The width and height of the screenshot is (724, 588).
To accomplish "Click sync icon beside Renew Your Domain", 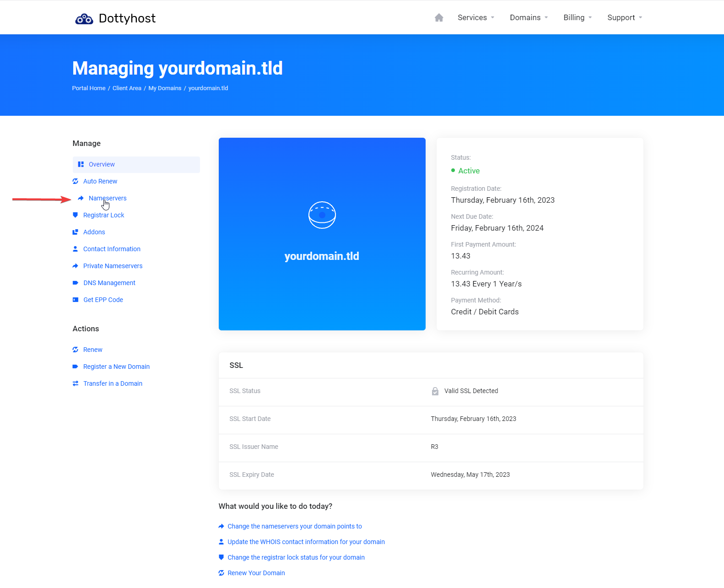I will pos(222,573).
